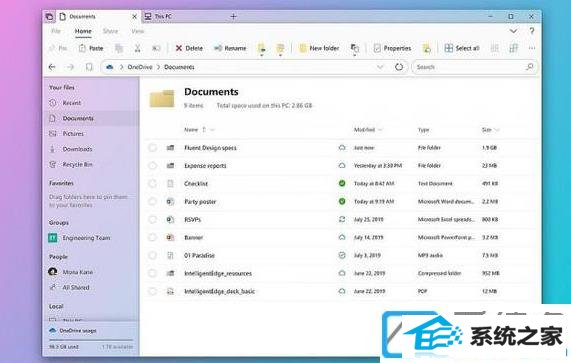This screenshot has height=363, width=571.
Task: Switch to the Share ribbon tab
Action: (110, 31)
